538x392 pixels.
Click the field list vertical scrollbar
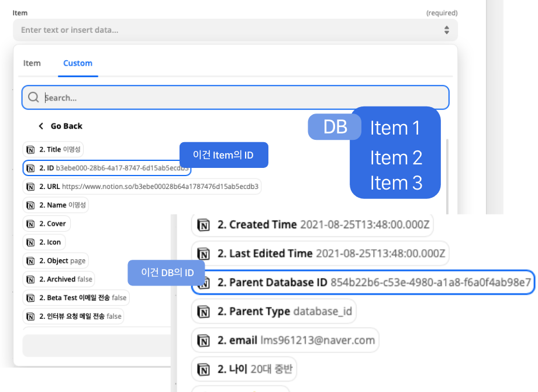coord(447,176)
